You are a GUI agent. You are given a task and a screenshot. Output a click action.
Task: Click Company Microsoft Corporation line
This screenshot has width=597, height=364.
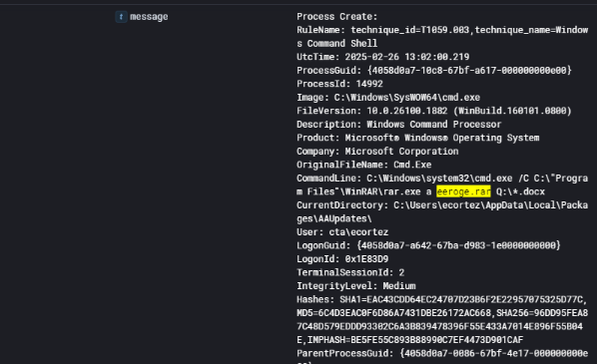pos(377,152)
